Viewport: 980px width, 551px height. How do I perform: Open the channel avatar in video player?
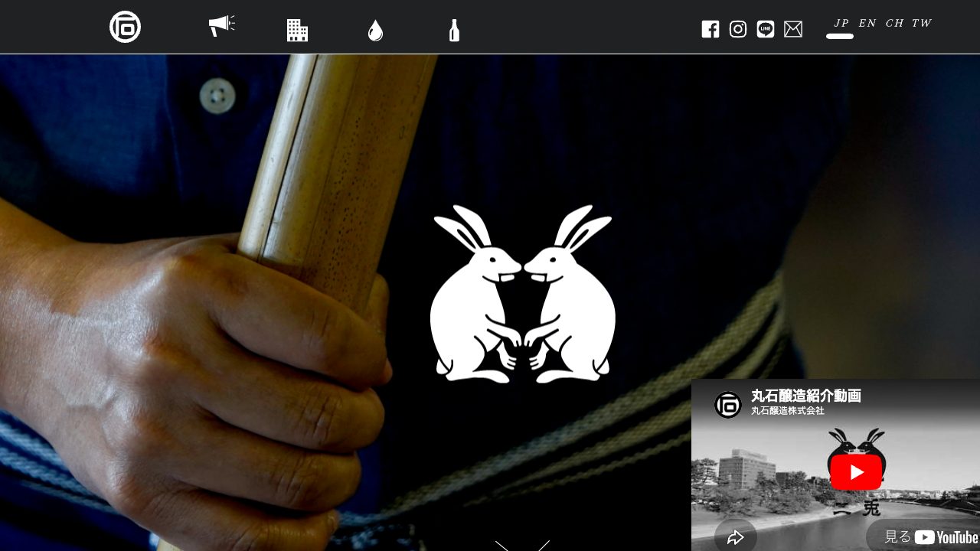point(728,405)
